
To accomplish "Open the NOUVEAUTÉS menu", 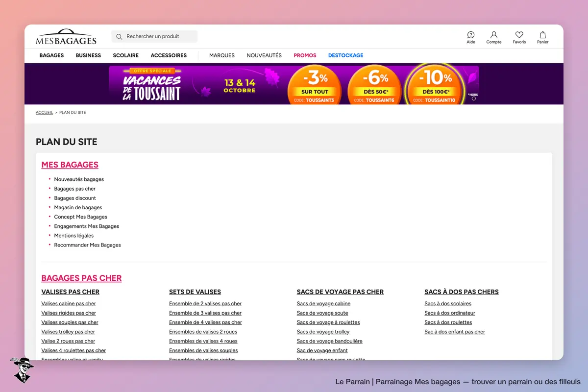I will click(264, 55).
